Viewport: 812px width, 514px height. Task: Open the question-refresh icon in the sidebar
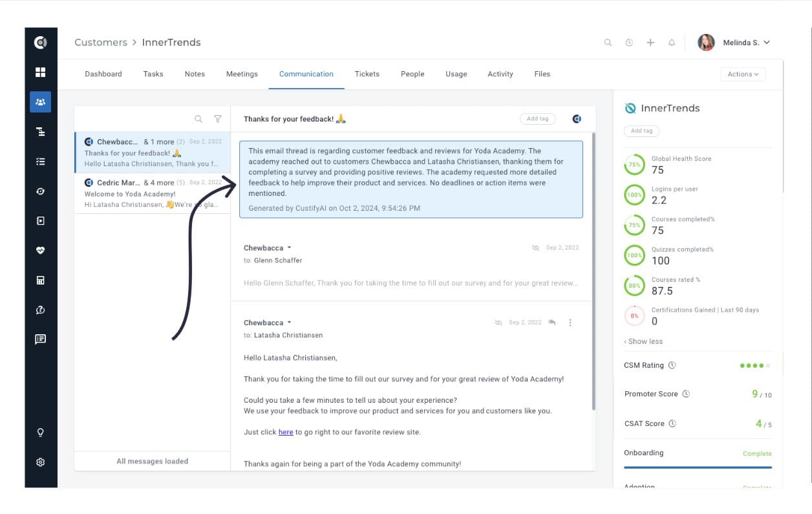click(40, 310)
